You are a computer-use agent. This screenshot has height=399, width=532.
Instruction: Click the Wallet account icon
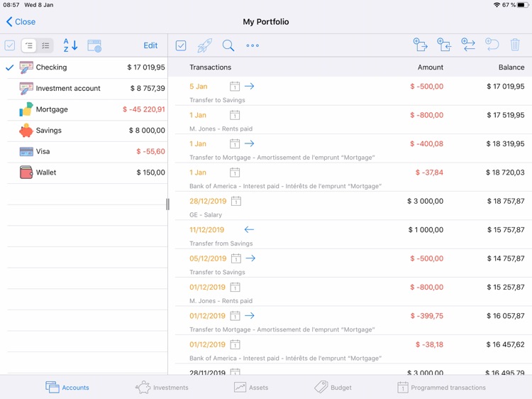point(26,173)
